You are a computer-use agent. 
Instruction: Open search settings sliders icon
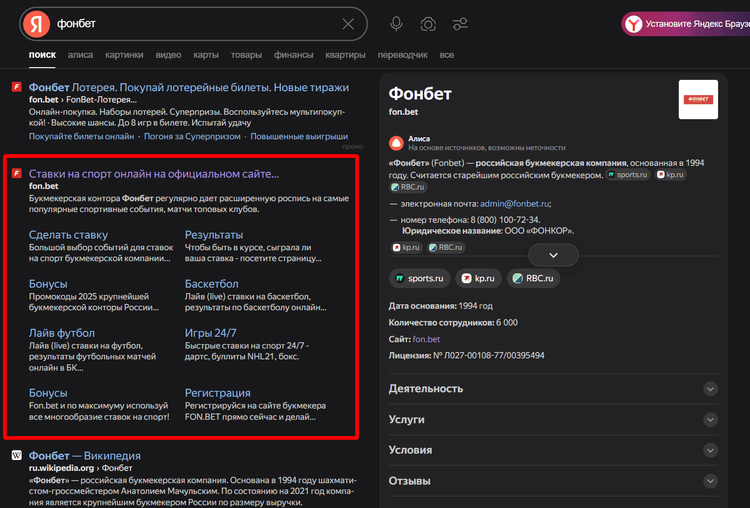click(x=460, y=24)
